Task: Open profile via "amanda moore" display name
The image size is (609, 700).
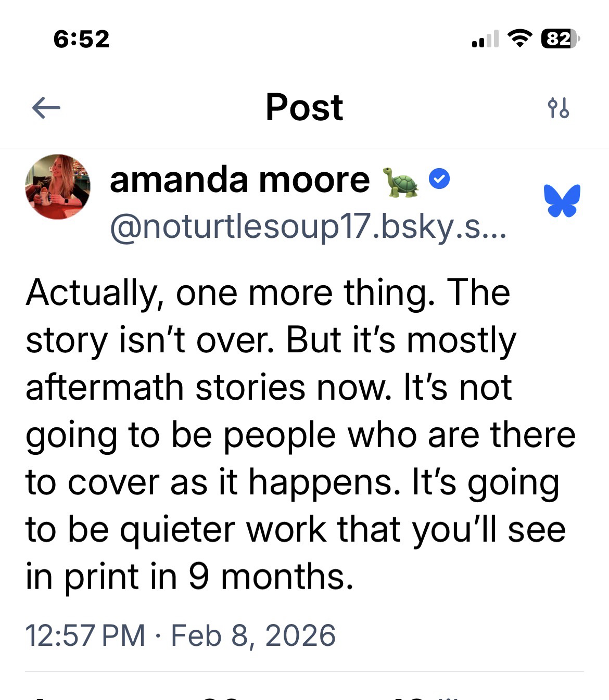Action: (239, 180)
